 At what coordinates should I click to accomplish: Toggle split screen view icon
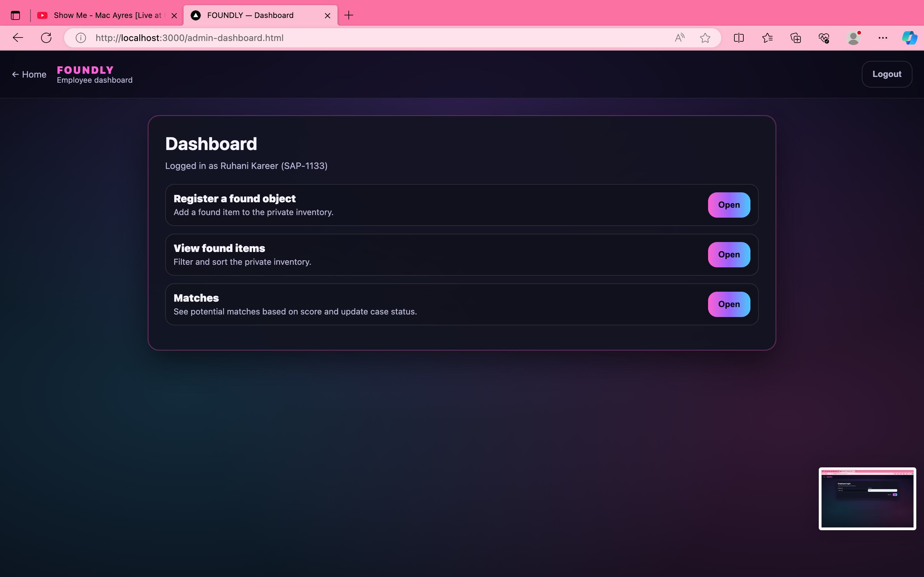[x=739, y=38]
